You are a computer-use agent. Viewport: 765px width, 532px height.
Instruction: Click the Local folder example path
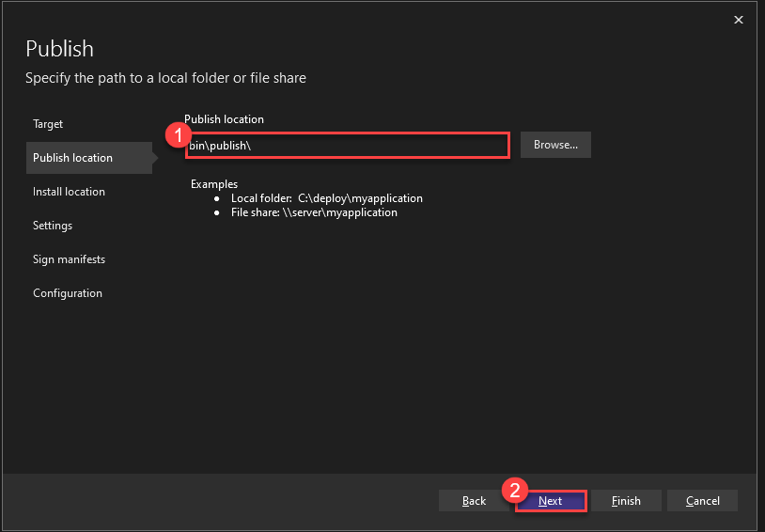point(360,198)
